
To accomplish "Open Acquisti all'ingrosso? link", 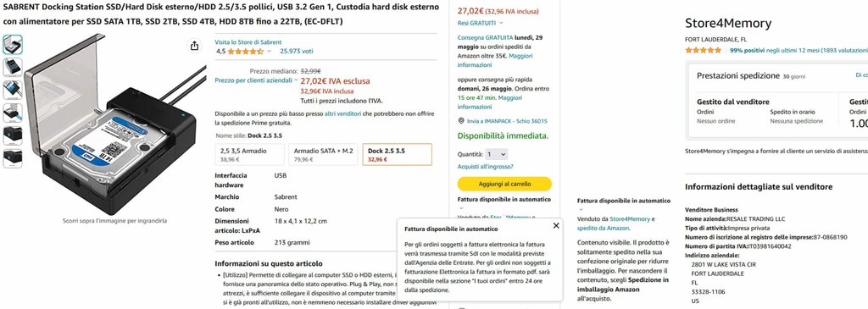I will 485,167.
